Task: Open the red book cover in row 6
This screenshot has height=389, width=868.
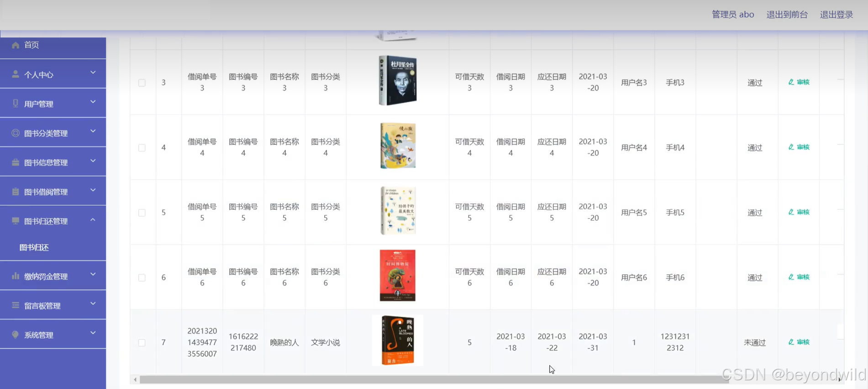Action: coord(398,275)
